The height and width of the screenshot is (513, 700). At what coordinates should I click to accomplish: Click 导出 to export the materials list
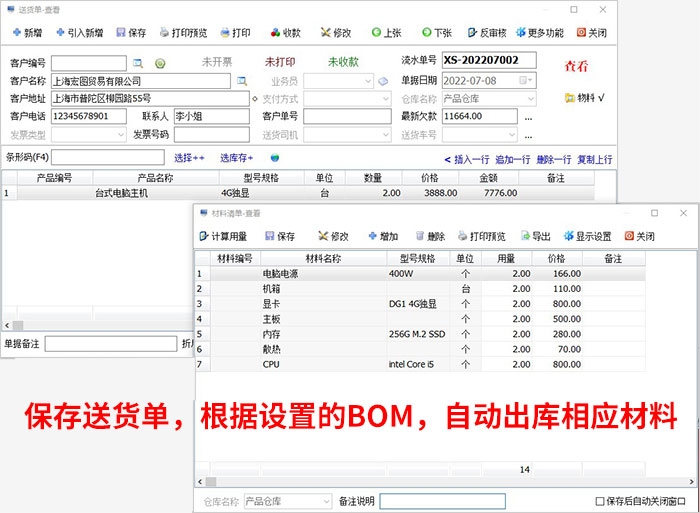[x=534, y=237]
